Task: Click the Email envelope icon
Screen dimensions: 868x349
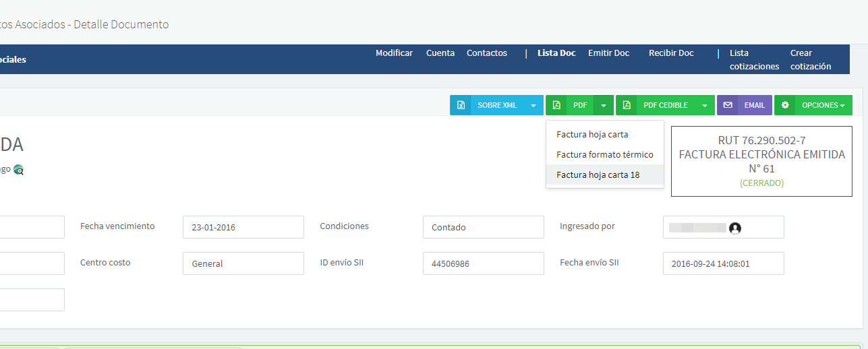Action: pyautogui.click(x=728, y=105)
